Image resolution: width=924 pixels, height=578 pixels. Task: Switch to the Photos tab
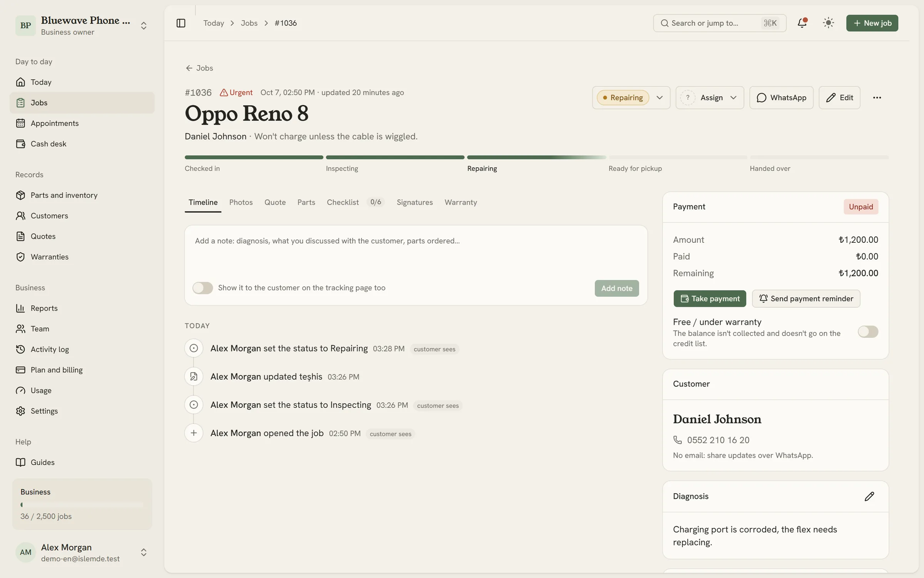click(241, 202)
